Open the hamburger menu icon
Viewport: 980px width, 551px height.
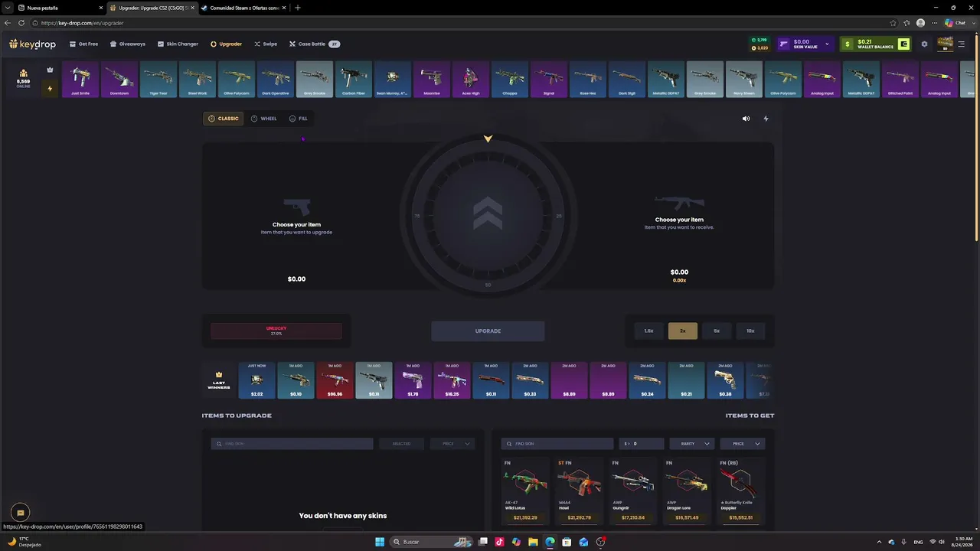tap(962, 44)
